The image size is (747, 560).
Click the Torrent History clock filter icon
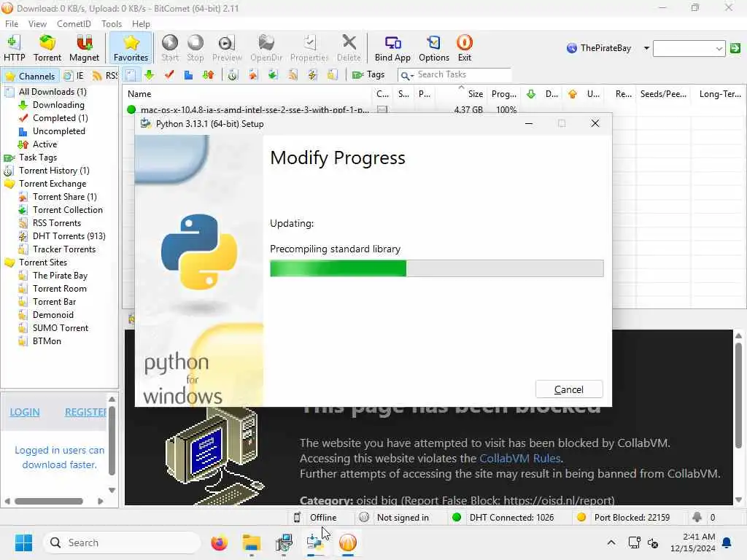tap(233, 75)
